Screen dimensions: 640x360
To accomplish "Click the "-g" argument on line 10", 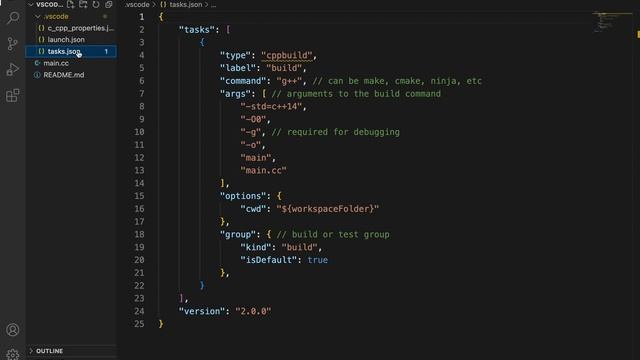I will (251, 132).
